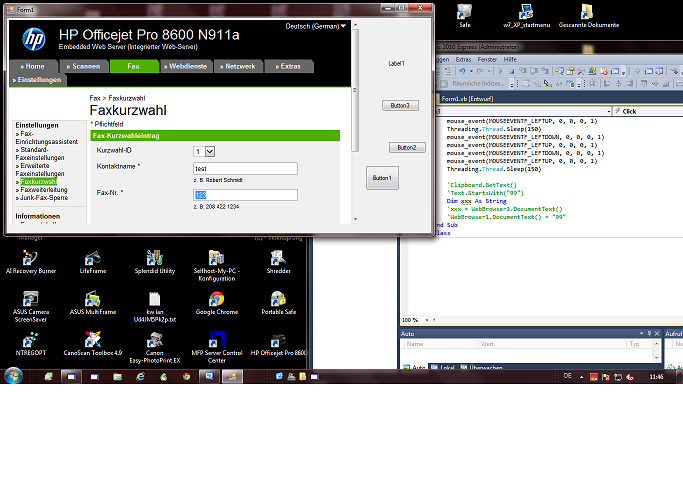The width and height of the screenshot is (683, 490).
Task: Open Splendid Utility desktop icon
Action: click(155, 262)
